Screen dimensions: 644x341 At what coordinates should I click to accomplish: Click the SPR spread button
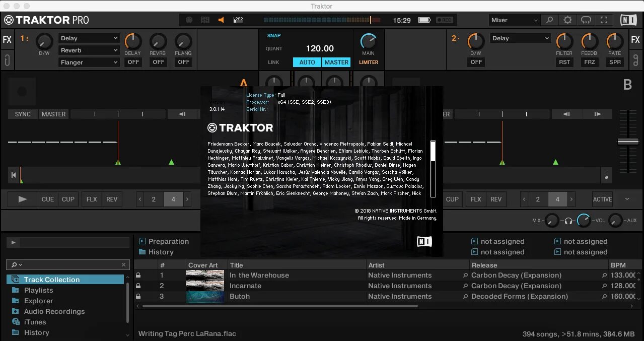pyautogui.click(x=615, y=62)
